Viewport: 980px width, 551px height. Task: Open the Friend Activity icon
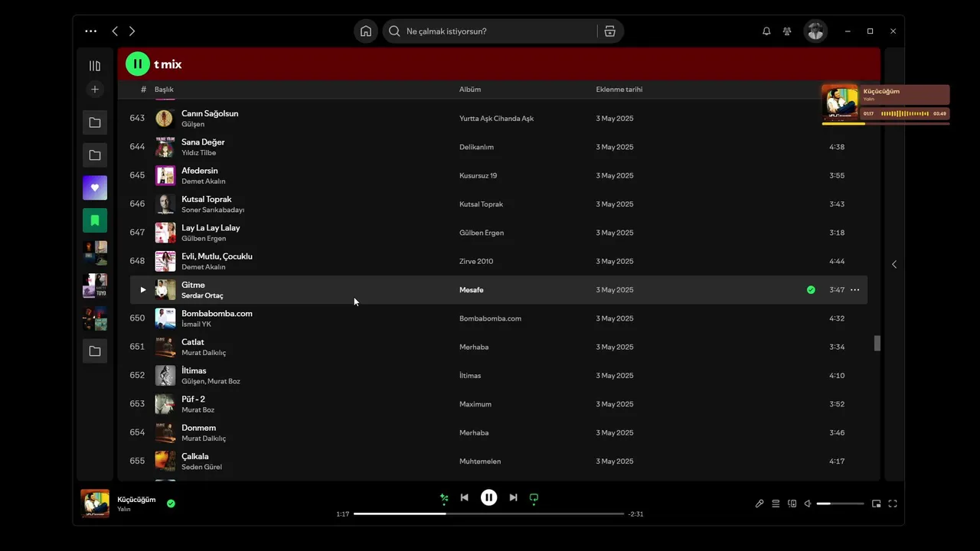pos(787,31)
